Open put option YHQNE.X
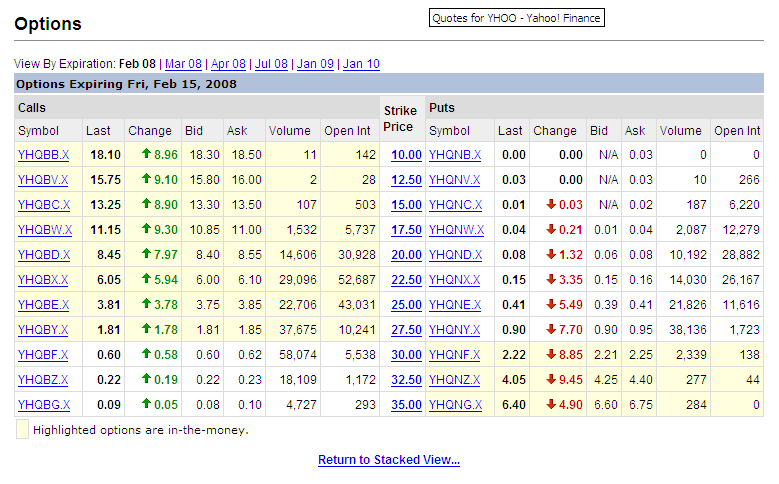 tap(455, 305)
